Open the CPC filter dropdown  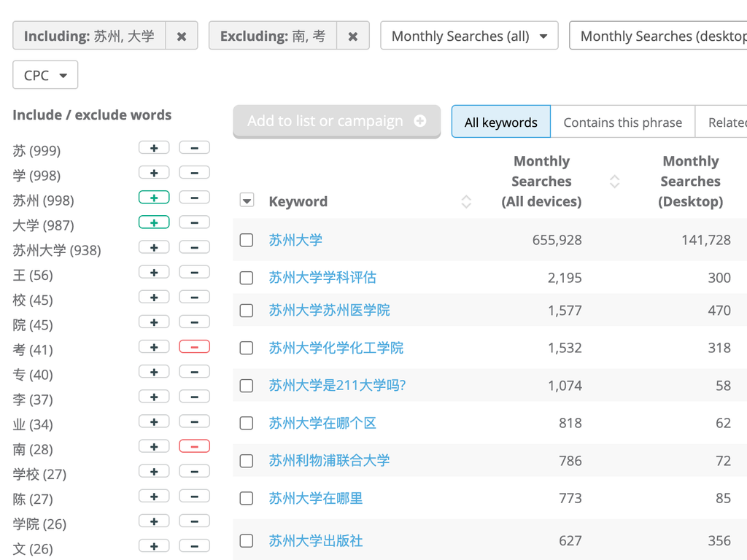tap(45, 75)
